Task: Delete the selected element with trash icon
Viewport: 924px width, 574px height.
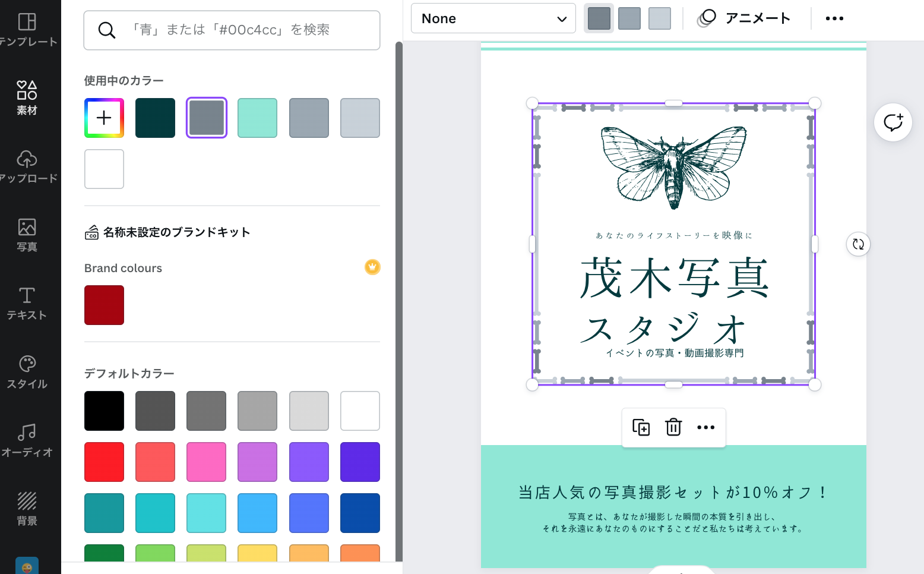Action: pos(673,427)
